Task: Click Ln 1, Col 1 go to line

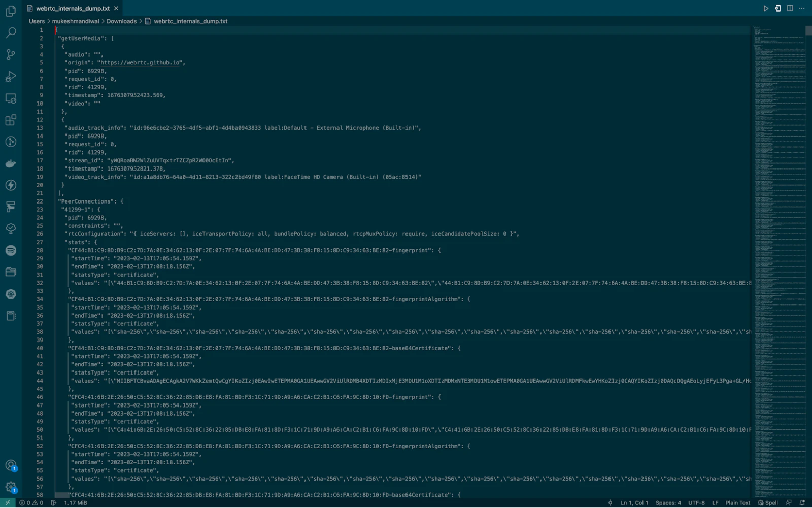Action: (x=634, y=503)
